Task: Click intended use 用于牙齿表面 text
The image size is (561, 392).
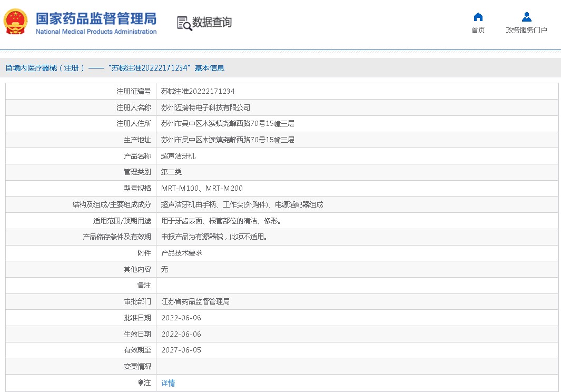Action: coord(221,221)
